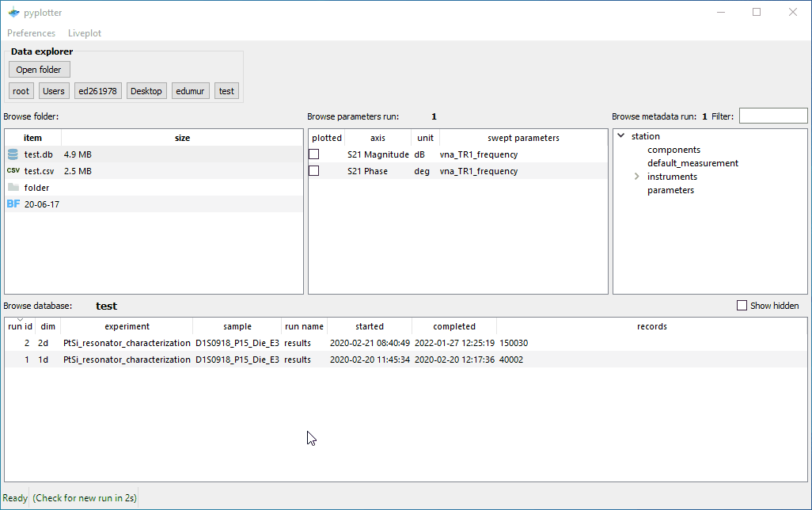812x510 pixels.
Task: Select the station tree item label
Action: (x=645, y=136)
